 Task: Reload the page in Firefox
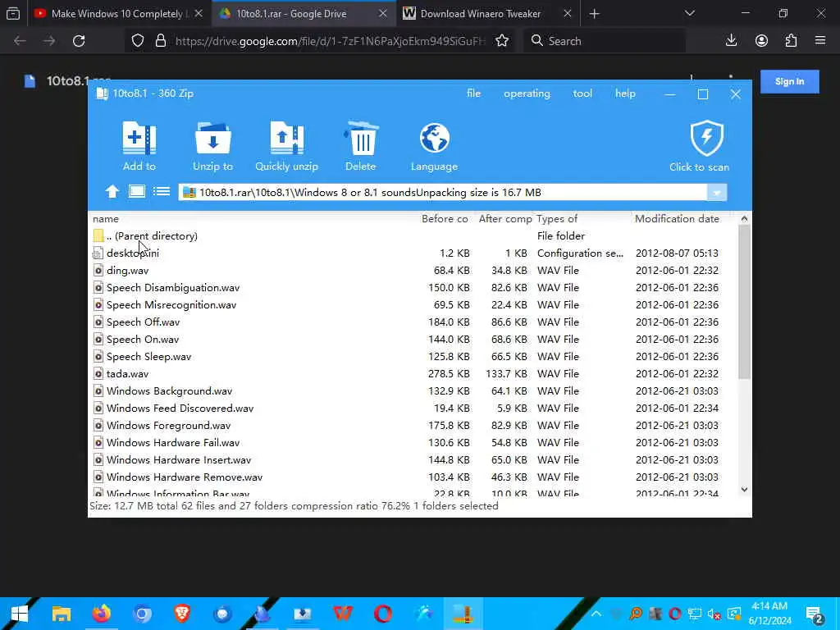coord(79,41)
